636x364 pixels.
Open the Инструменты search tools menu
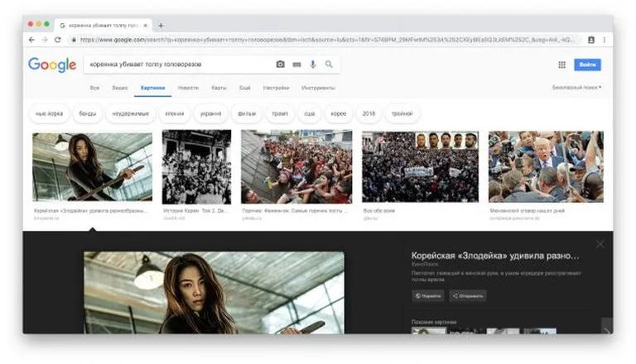[x=318, y=88]
